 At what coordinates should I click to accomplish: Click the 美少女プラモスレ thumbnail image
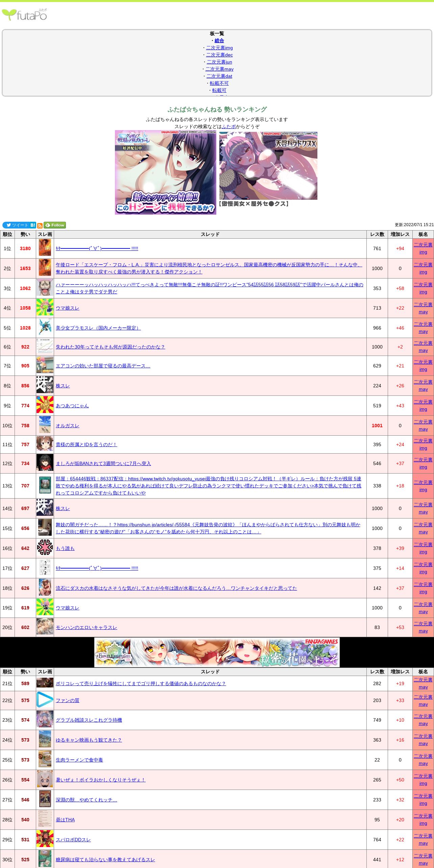pos(45,327)
